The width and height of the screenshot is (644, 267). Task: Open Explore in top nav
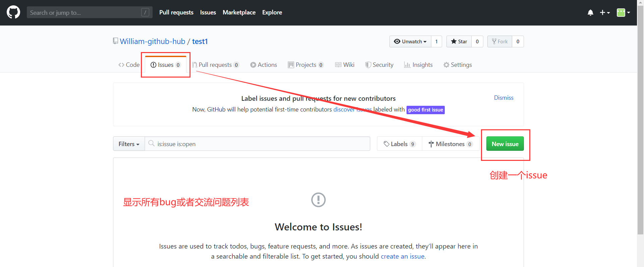272,12
